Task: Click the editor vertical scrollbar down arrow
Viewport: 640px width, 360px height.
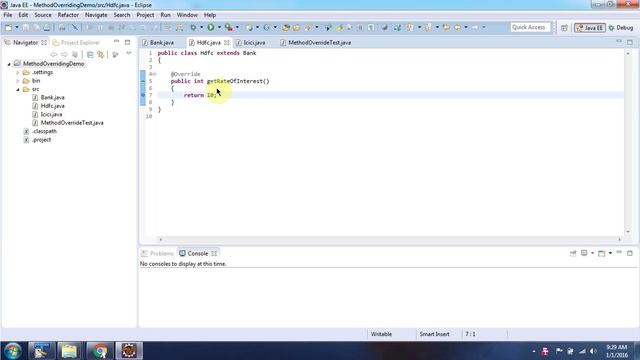Action: [x=628, y=232]
